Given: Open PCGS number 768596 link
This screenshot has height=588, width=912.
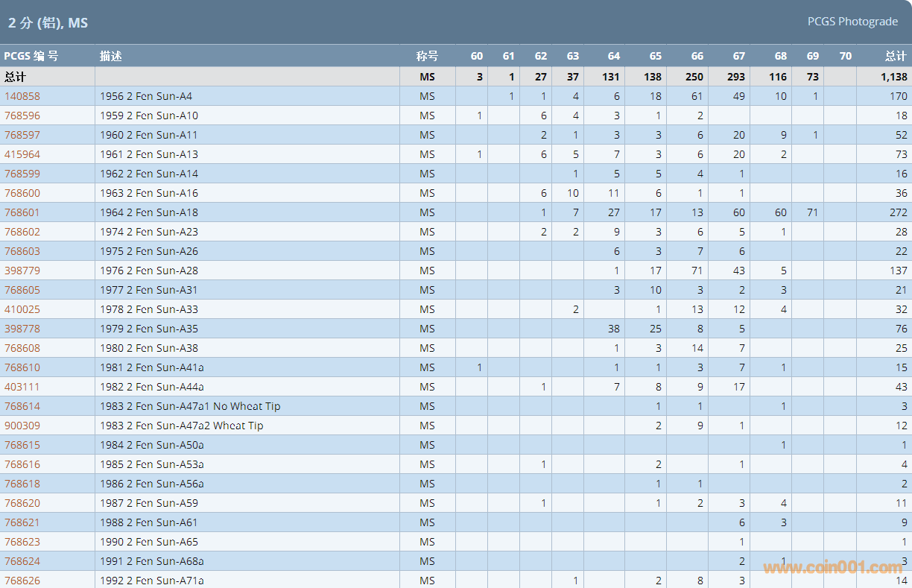Looking at the screenshot, I should 22,116.
